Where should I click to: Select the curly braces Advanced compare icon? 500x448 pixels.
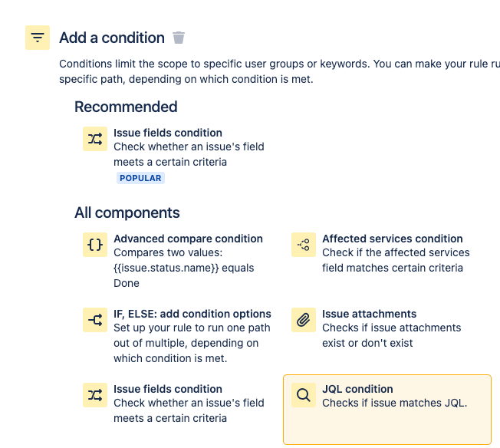(95, 245)
